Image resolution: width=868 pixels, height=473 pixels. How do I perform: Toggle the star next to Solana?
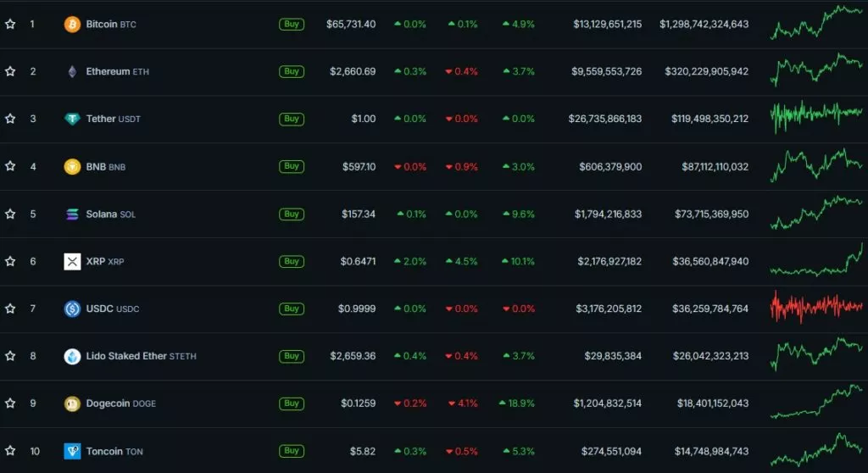[x=10, y=214]
